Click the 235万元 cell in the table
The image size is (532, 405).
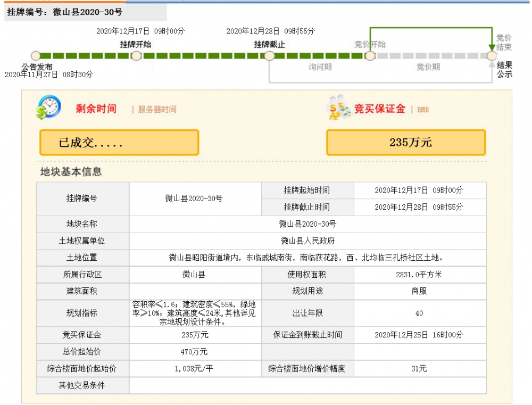click(x=195, y=335)
